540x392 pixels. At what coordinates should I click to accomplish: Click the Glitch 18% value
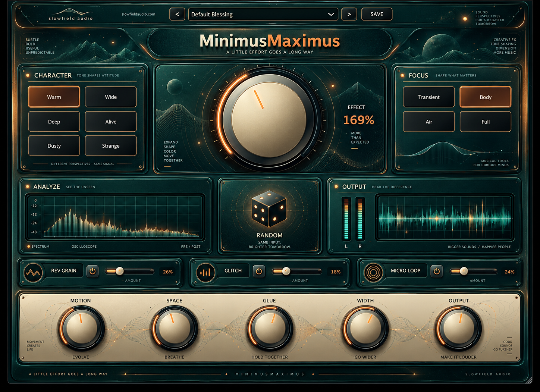[336, 272]
